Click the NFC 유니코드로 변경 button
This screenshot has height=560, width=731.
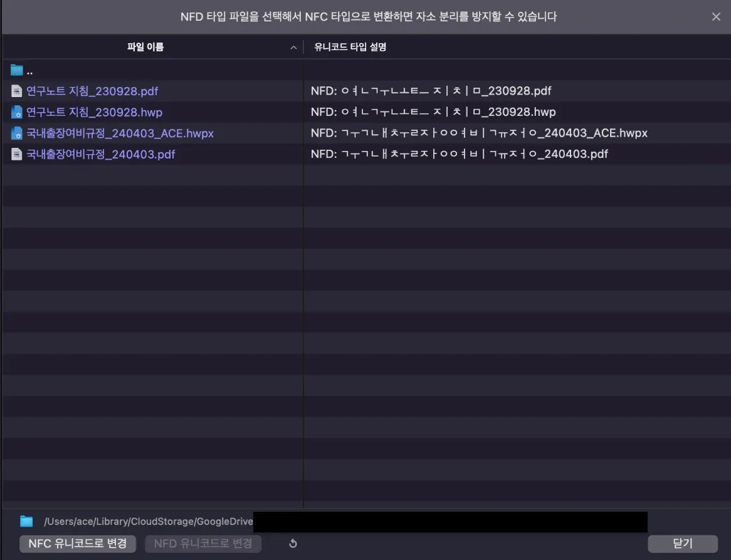(77, 544)
